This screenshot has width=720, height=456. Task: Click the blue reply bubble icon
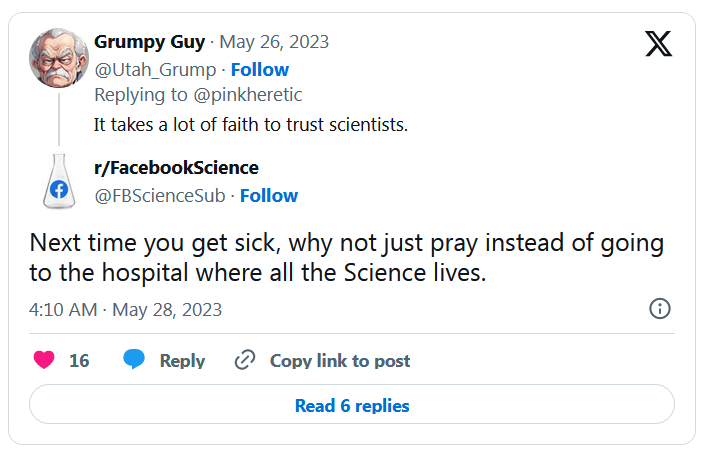point(134,361)
